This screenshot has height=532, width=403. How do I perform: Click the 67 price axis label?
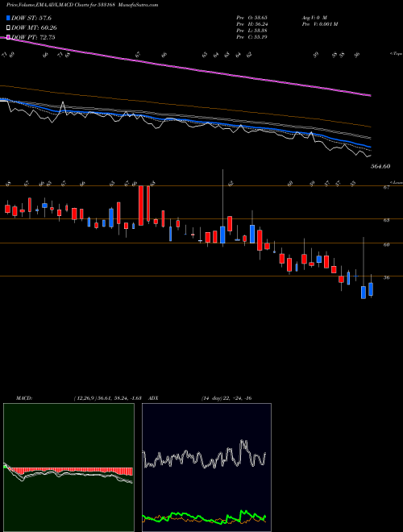point(386,189)
